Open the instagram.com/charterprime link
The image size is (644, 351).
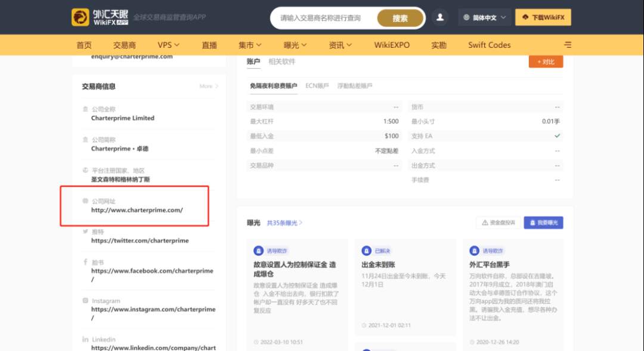[153, 313]
